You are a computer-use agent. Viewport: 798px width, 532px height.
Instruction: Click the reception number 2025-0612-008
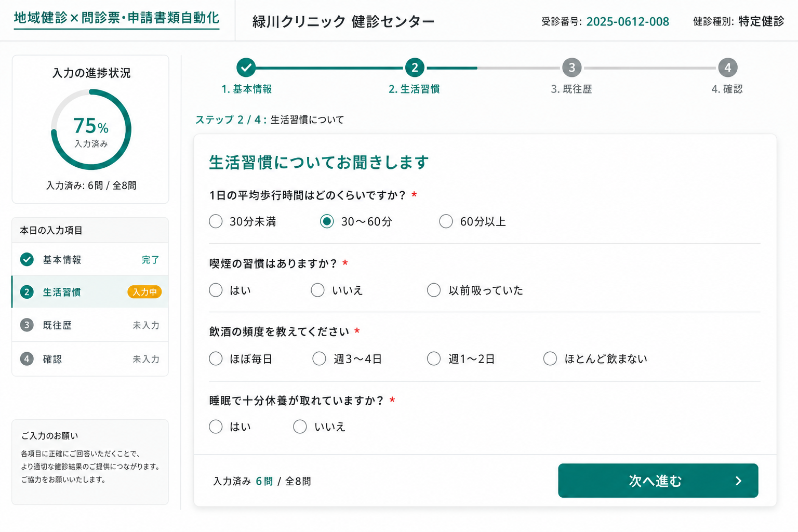[628, 21]
